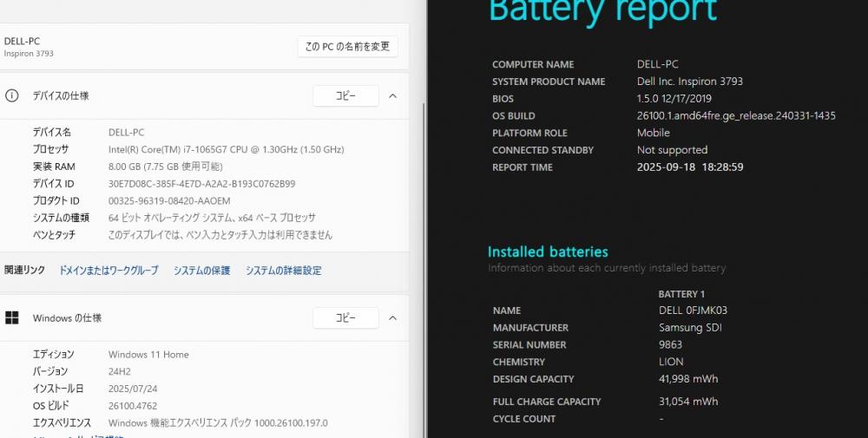Click the device specifications info icon
This screenshot has height=438, width=868.
click(x=11, y=95)
